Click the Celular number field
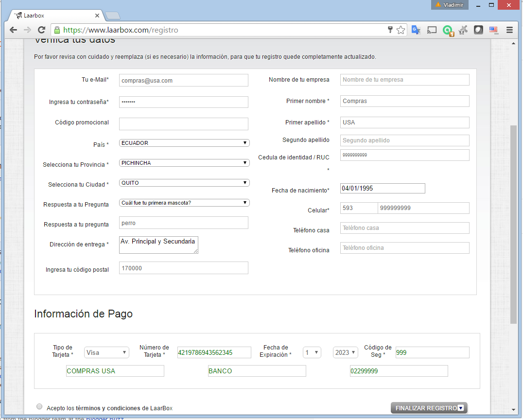Image resolution: width=523 pixels, height=420 pixels. click(424, 208)
